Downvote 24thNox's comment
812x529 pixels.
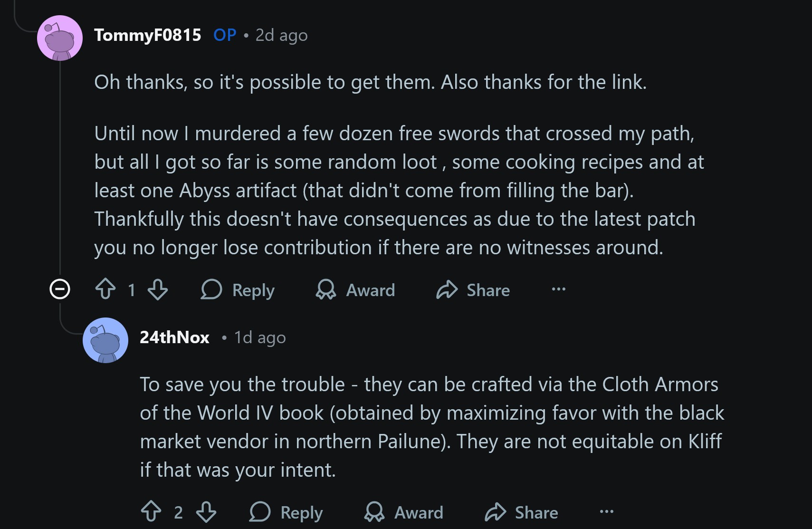click(x=206, y=512)
